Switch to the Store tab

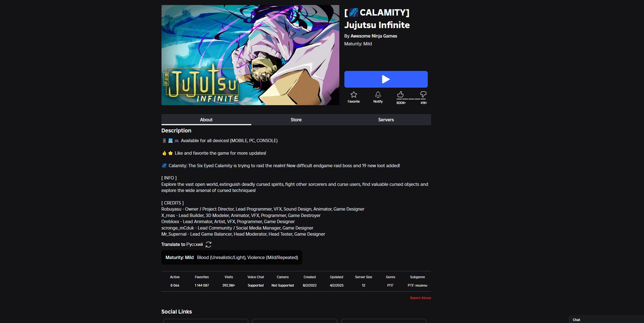point(296,120)
